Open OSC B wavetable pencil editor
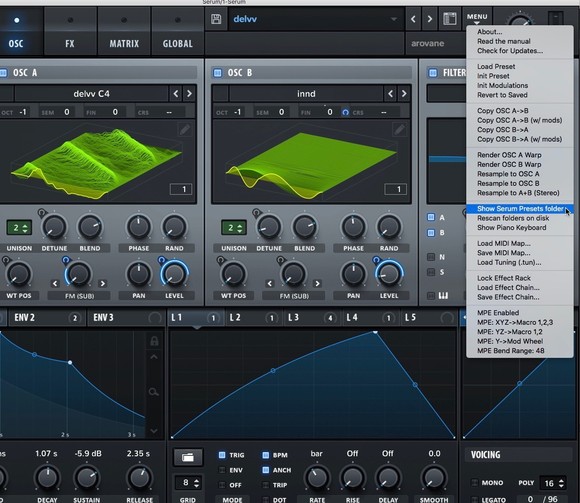The image size is (580, 503). pyautogui.click(x=399, y=129)
